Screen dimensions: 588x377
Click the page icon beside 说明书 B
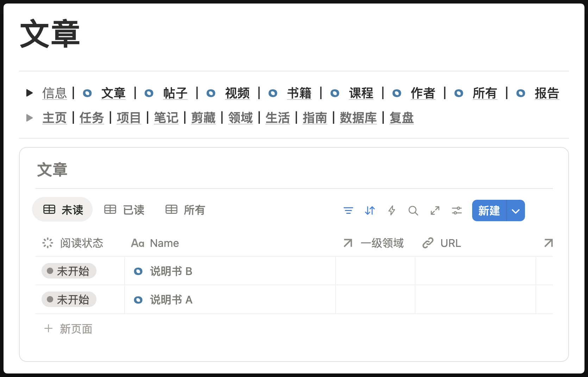[138, 271]
